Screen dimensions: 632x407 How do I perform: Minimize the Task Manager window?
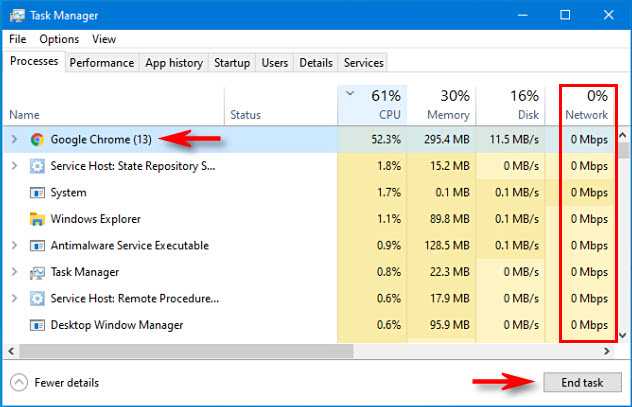pyautogui.click(x=523, y=15)
